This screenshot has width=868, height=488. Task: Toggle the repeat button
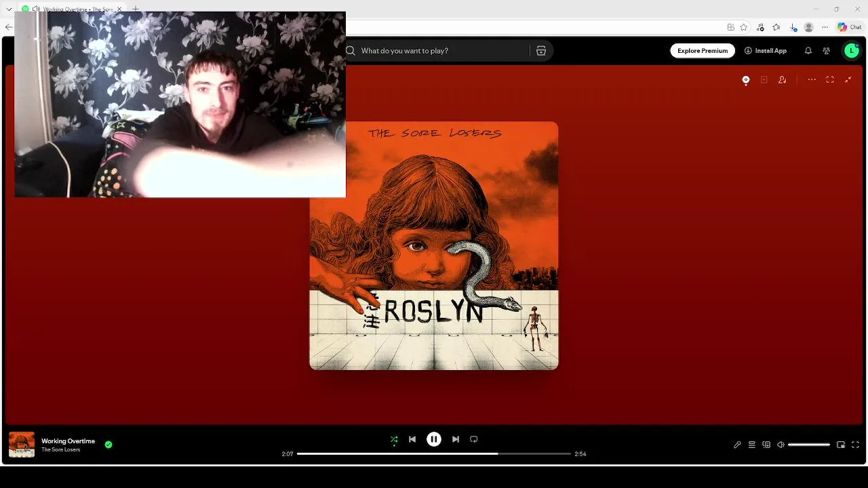coord(474,439)
